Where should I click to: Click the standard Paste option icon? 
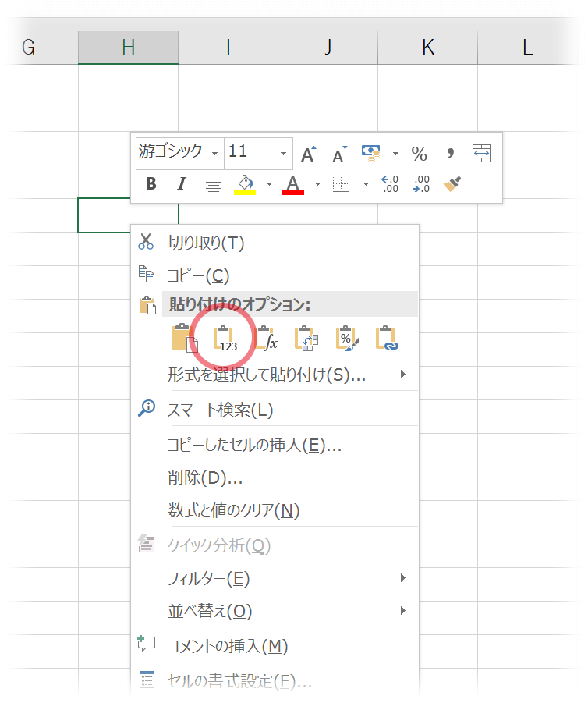[x=184, y=338]
